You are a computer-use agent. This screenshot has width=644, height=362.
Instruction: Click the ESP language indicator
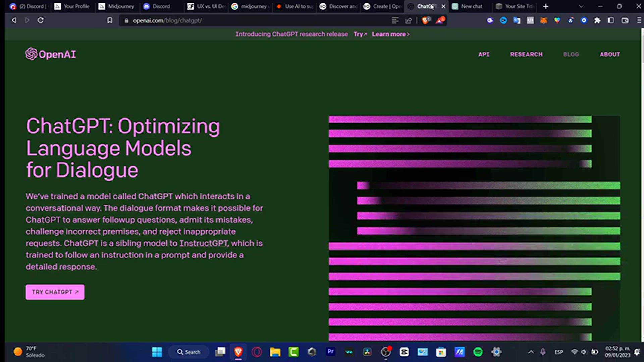(x=559, y=352)
